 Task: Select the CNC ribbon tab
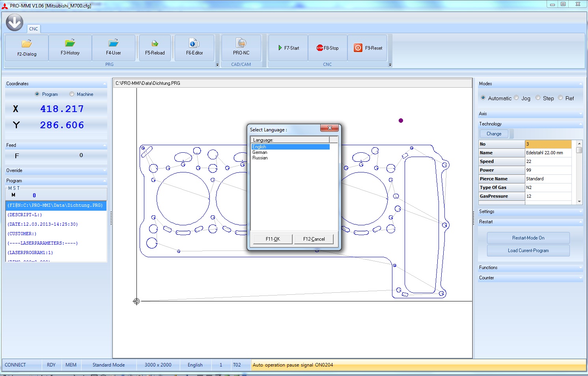[x=34, y=29]
